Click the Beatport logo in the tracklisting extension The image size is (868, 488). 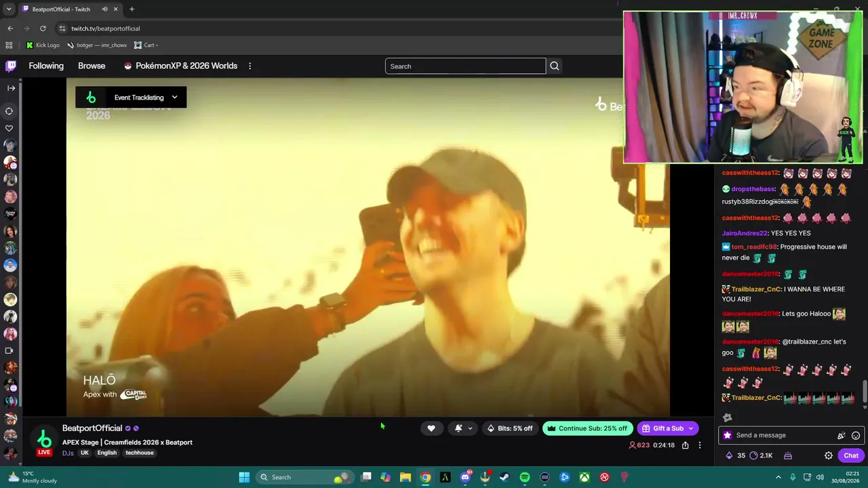pyautogui.click(x=91, y=98)
